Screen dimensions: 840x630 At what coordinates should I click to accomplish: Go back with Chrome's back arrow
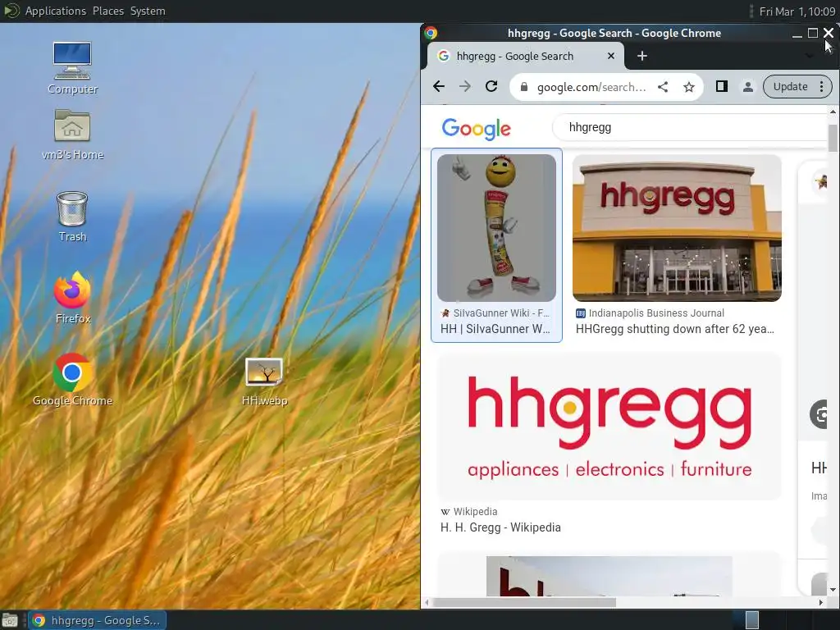(x=439, y=86)
